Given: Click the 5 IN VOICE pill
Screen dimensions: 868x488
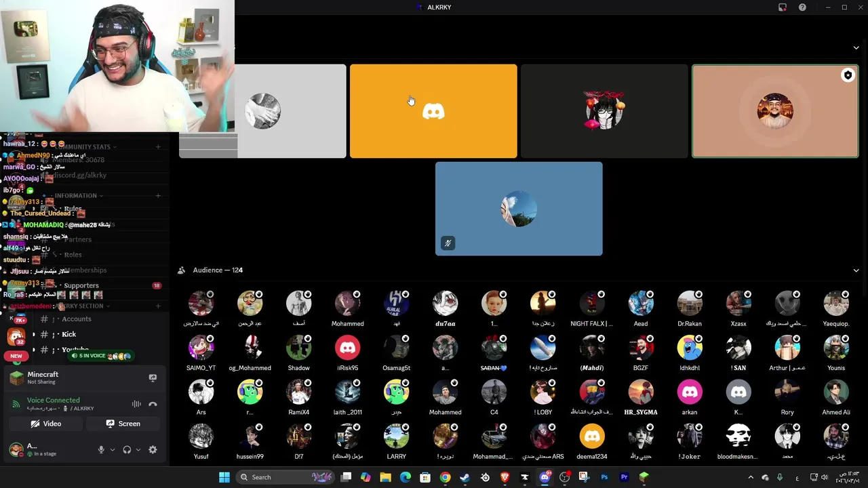Looking at the screenshot, I should point(100,355).
